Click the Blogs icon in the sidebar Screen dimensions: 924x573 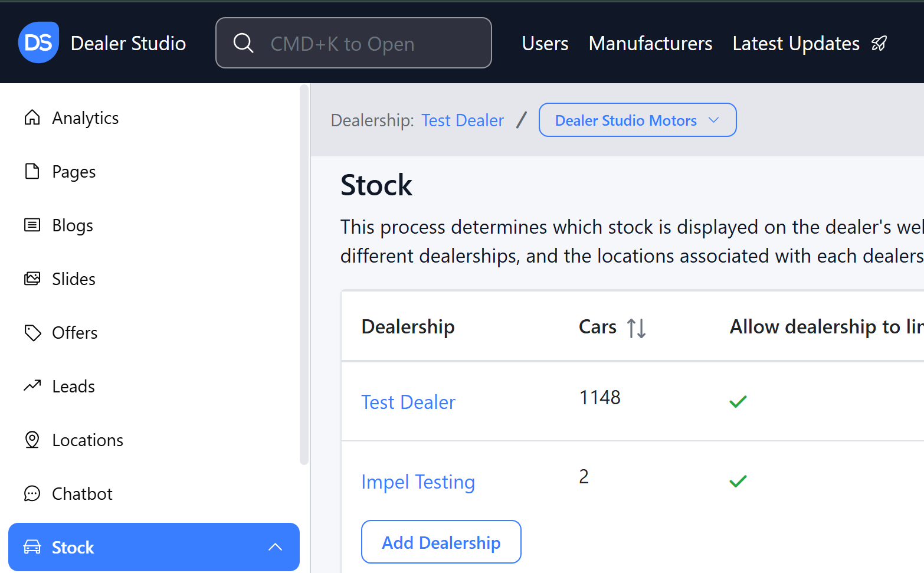32,225
